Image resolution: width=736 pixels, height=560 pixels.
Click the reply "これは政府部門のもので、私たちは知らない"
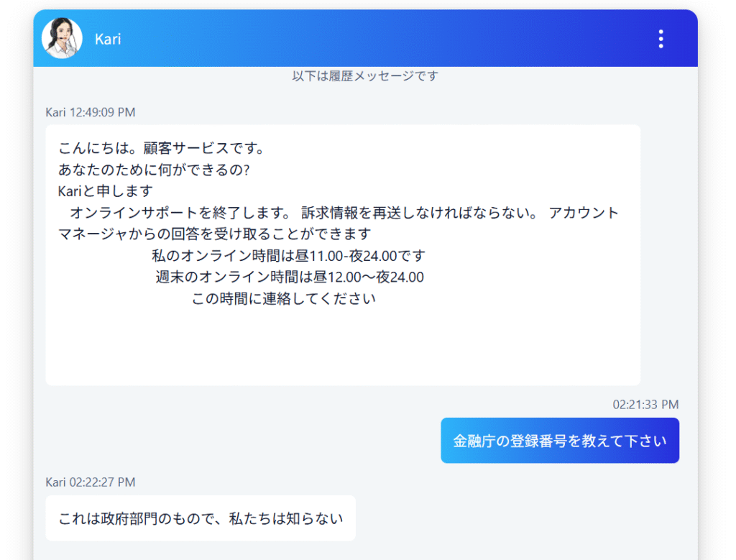pos(201,518)
